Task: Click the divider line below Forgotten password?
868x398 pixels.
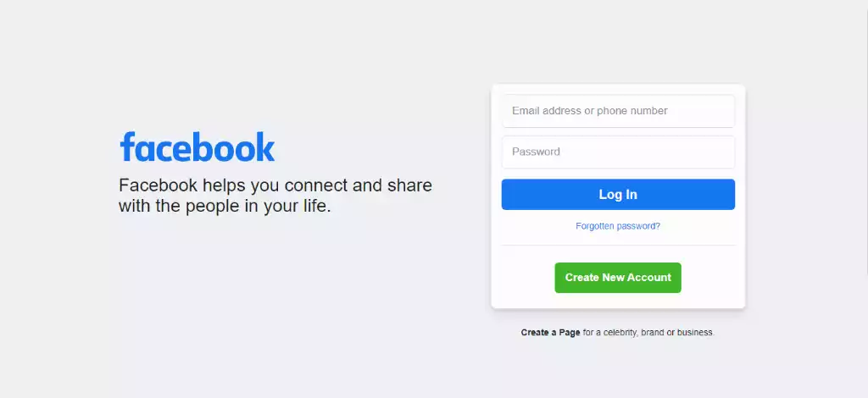Action: point(618,245)
